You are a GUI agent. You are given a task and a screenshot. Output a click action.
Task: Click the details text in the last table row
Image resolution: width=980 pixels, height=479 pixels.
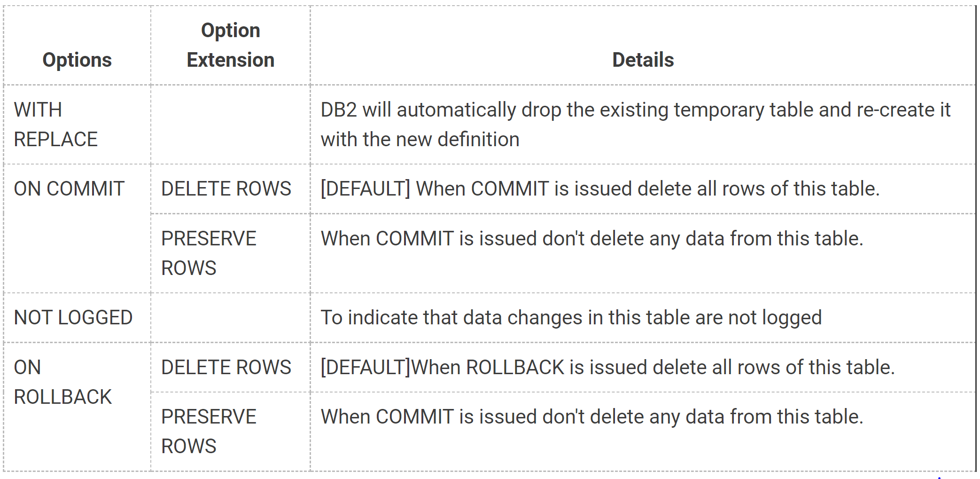pos(592,417)
